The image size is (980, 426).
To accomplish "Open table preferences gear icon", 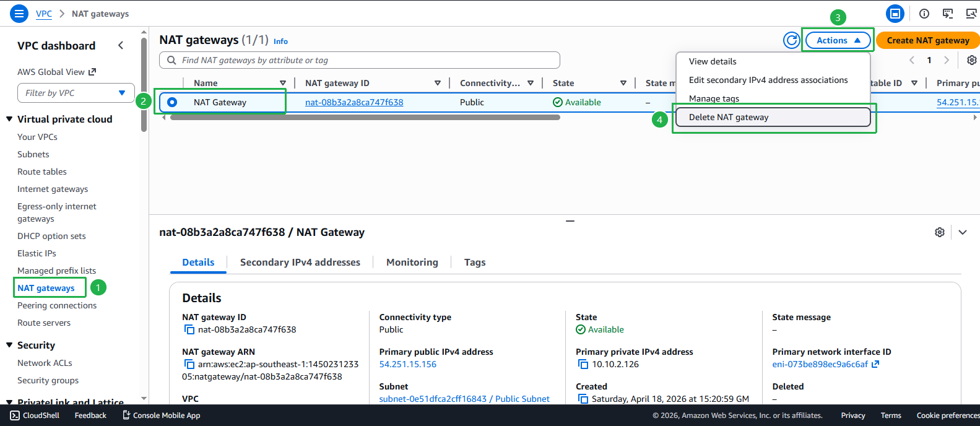I will [x=972, y=60].
